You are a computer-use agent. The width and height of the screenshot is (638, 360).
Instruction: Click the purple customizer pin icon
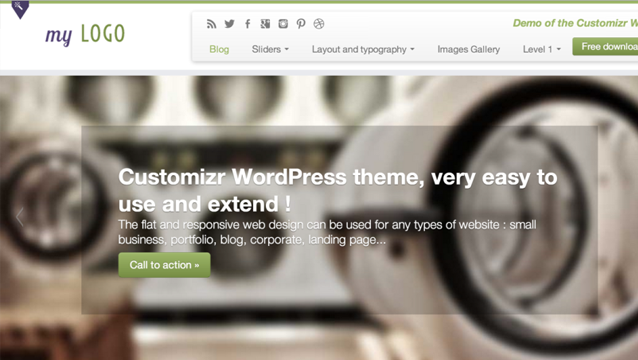tap(20, 9)
